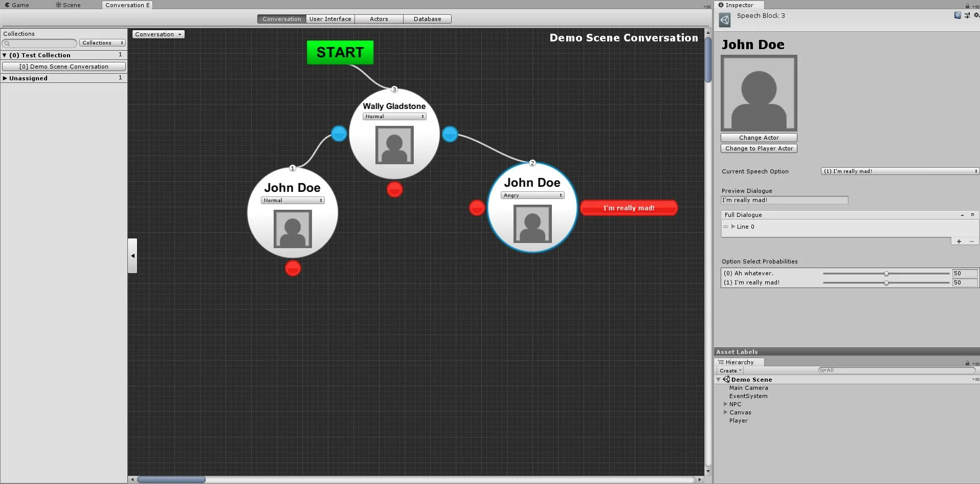Collapse the Full Dialogue section with the minimize toggle
This screenshot has height=484, width=980.
[x=962, y=215]
